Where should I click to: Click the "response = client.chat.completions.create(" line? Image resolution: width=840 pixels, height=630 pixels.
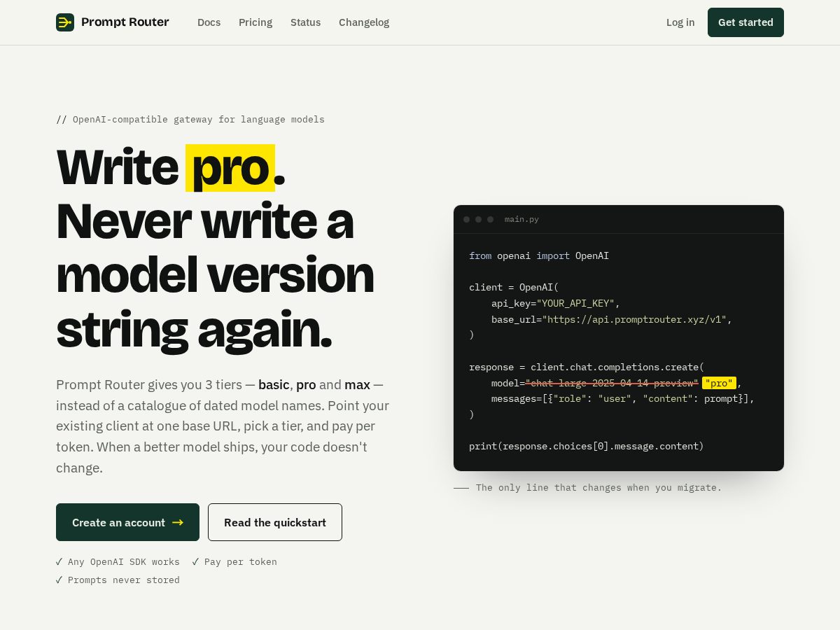pos(587,367)
